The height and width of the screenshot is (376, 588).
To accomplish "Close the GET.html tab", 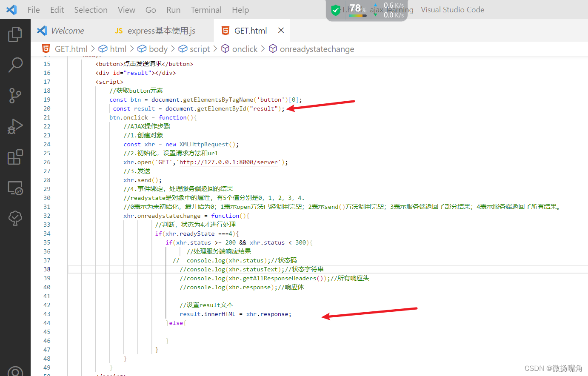I will (x=281, y=30).
